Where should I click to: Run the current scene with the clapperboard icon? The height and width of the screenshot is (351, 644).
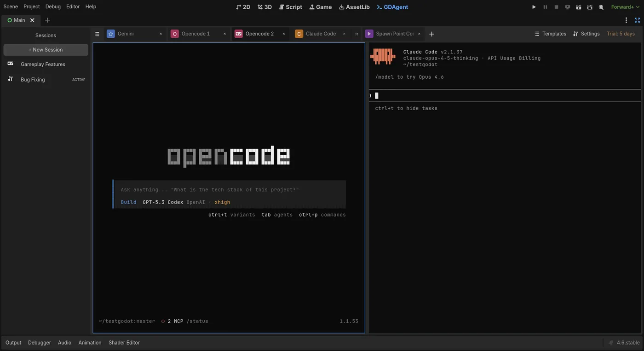pos(579,6)
